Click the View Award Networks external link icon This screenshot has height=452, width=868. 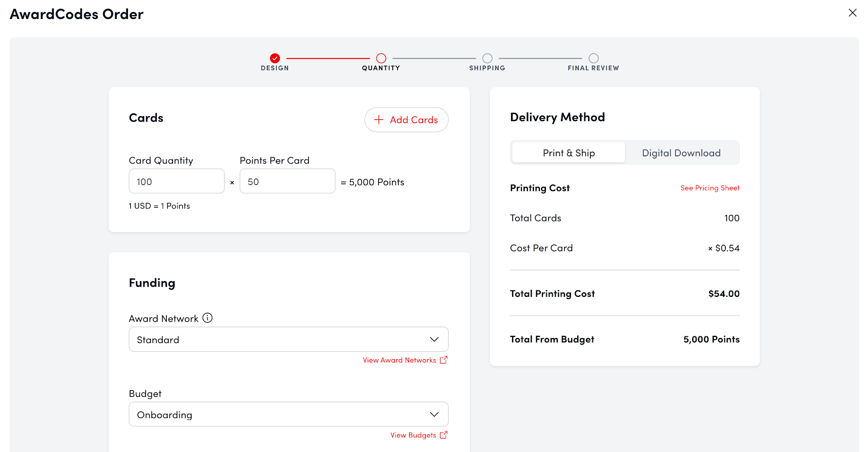[443, 360]
